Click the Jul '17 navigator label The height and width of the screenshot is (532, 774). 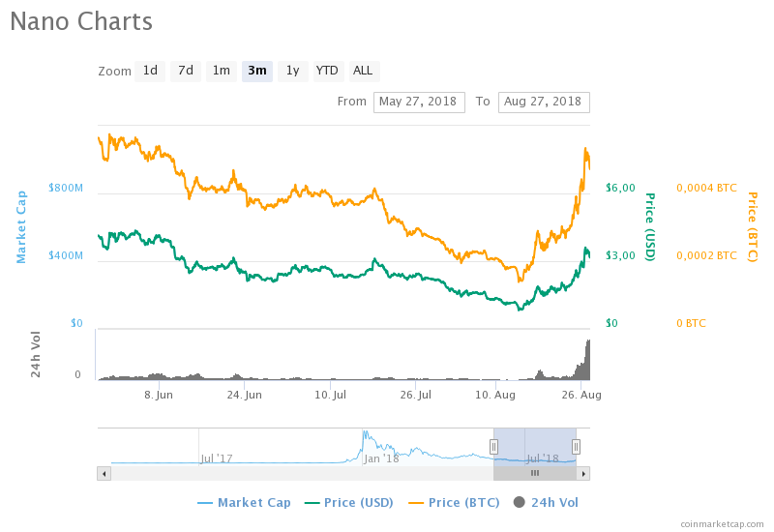(x=217, y=458)
